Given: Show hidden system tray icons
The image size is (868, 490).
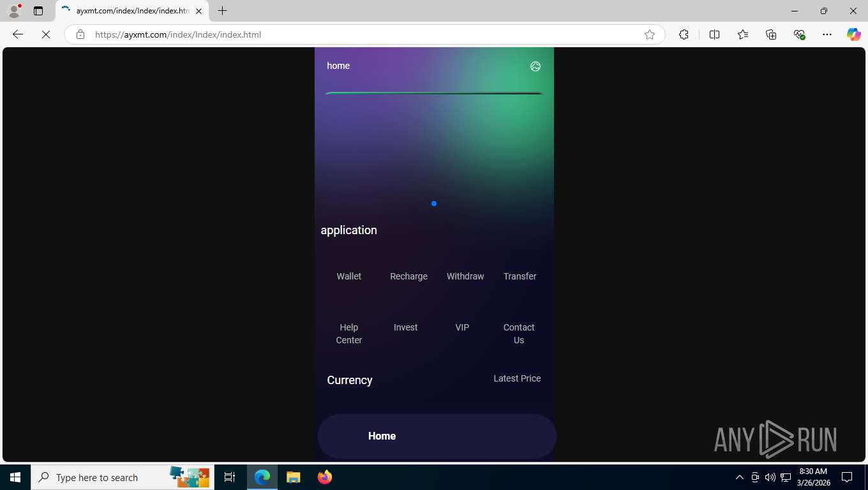Looking at the screenshot, I should [x=740, y=477].
